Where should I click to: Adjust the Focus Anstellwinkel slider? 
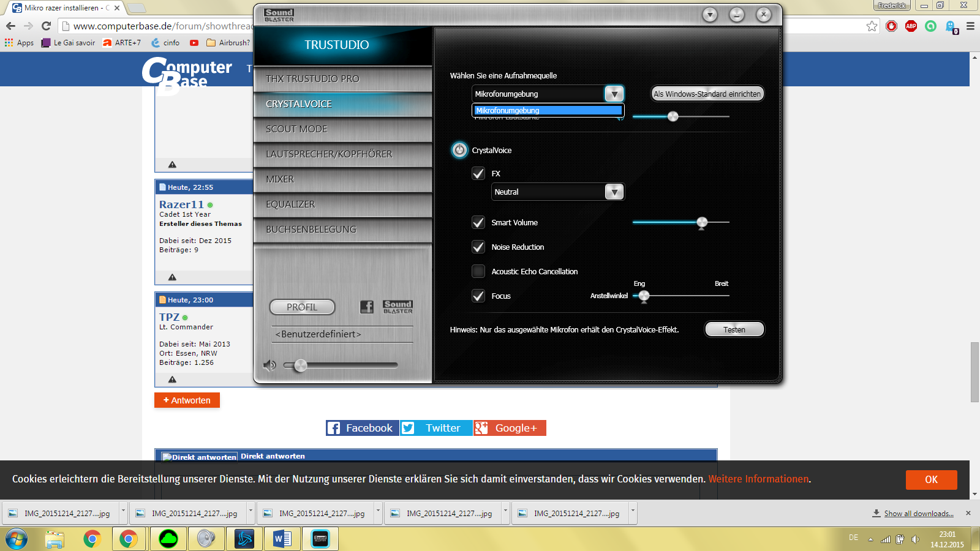pos(644,296)
